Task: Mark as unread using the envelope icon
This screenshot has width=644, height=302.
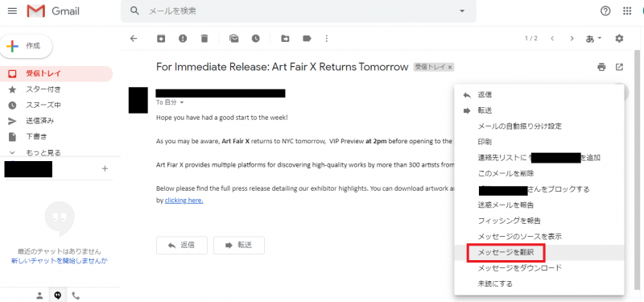Action: coord(234,38)
